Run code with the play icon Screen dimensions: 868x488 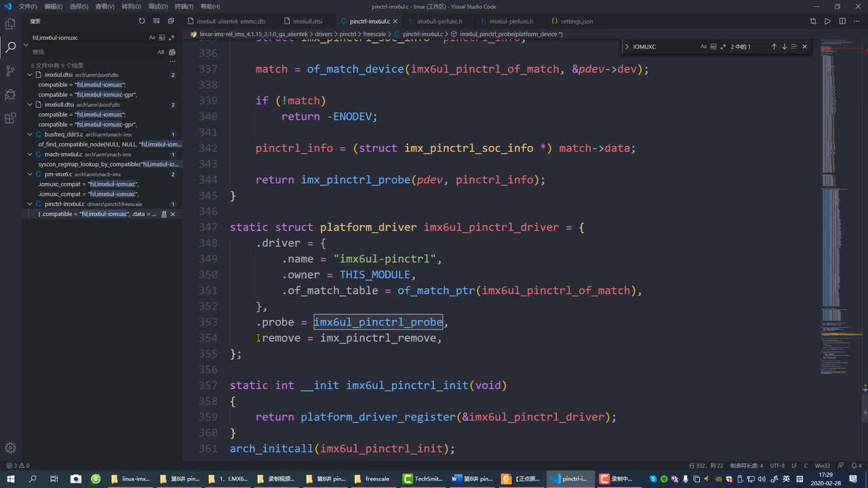827,21
